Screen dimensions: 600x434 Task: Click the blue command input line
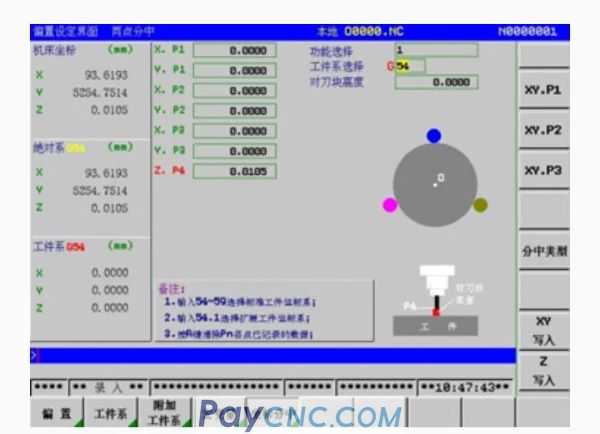[x=270, y=355]
